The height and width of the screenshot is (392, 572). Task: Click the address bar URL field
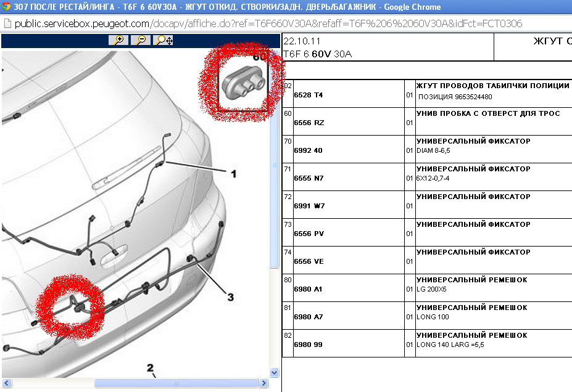pyautogui.click(x=265, y=24)
